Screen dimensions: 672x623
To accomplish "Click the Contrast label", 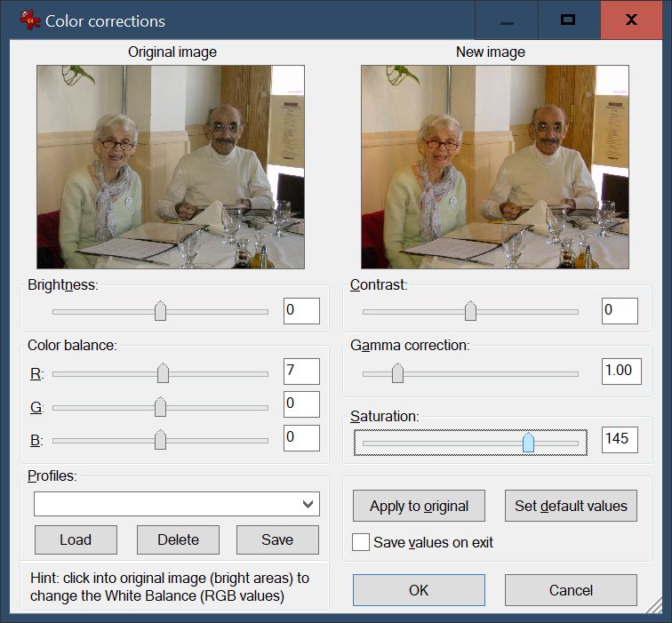I will [x=379, y=285].
